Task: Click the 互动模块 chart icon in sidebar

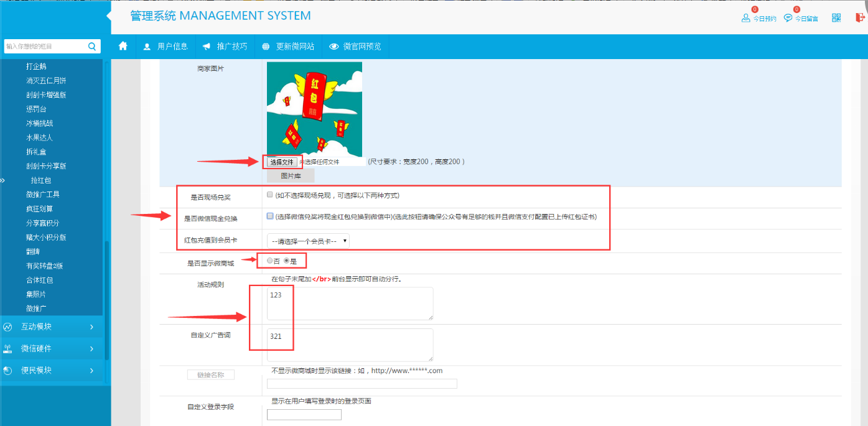Action: point(8,326)
